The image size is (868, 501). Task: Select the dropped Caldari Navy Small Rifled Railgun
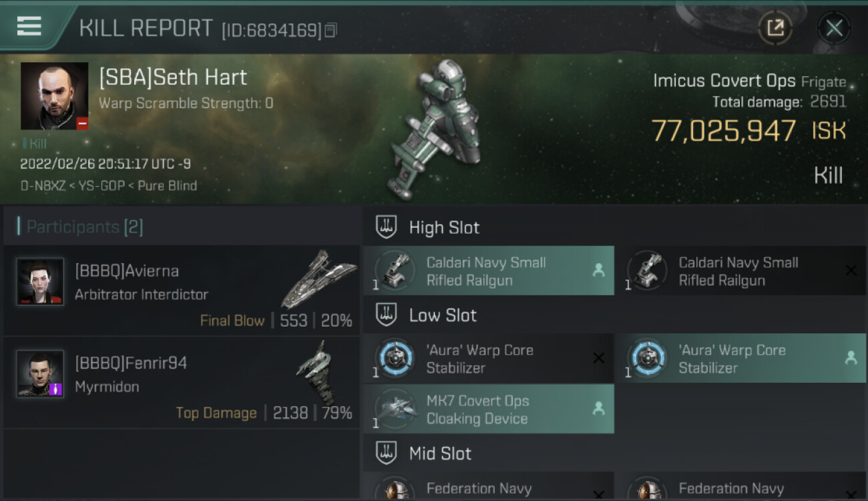[x=489, y=271]
